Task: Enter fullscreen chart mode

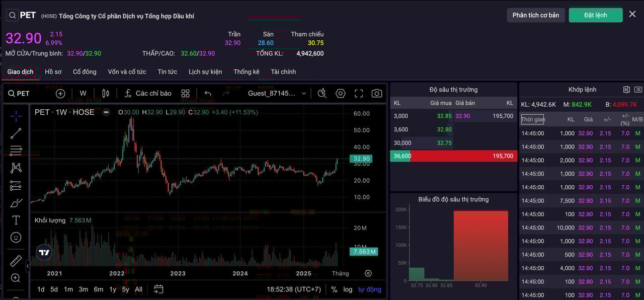Action: (x=358, y=93)
